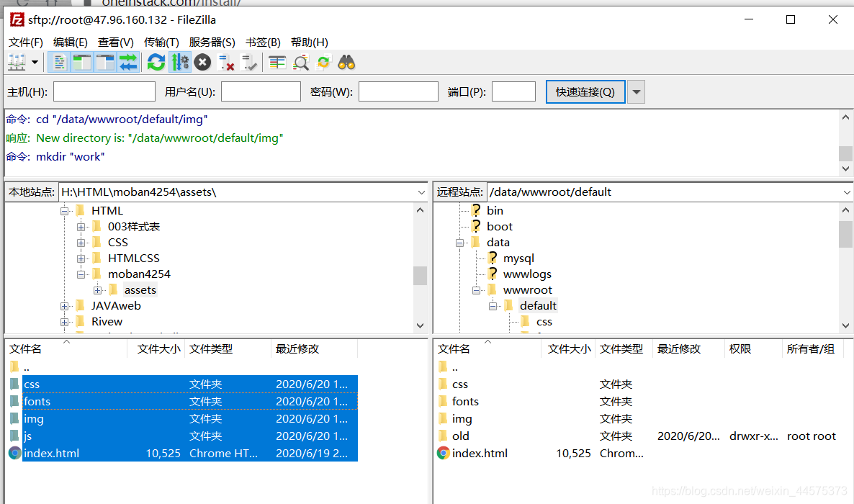
Task: Toggle message log display icon
Action: tap(59, 63)
